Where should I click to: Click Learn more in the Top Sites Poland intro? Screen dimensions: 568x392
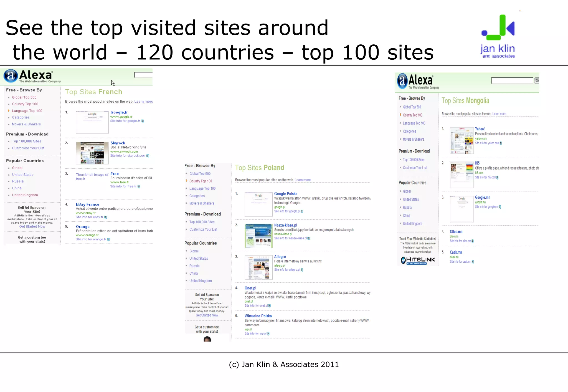coord(303,180)
